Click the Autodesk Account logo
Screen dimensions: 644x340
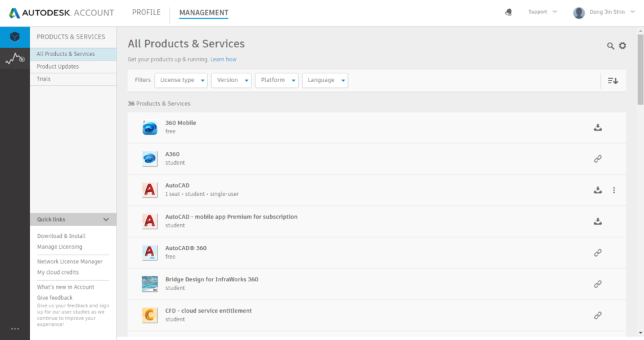tap(61, 13)
